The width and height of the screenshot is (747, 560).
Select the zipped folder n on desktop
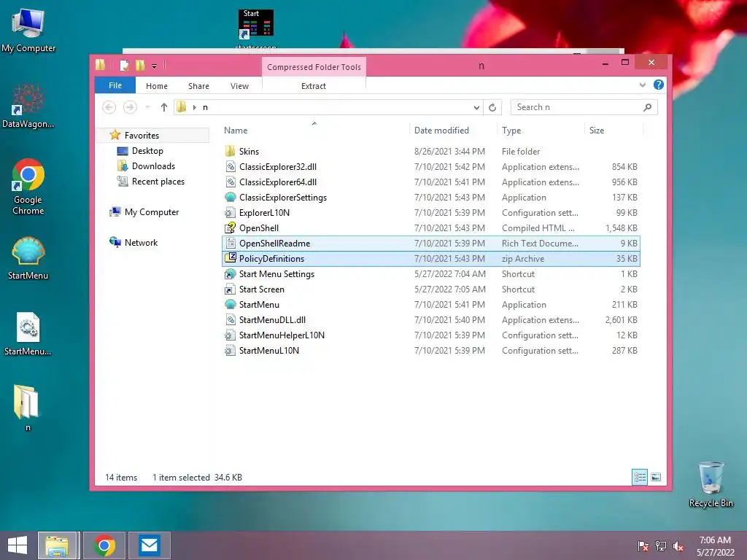(27, 408)
